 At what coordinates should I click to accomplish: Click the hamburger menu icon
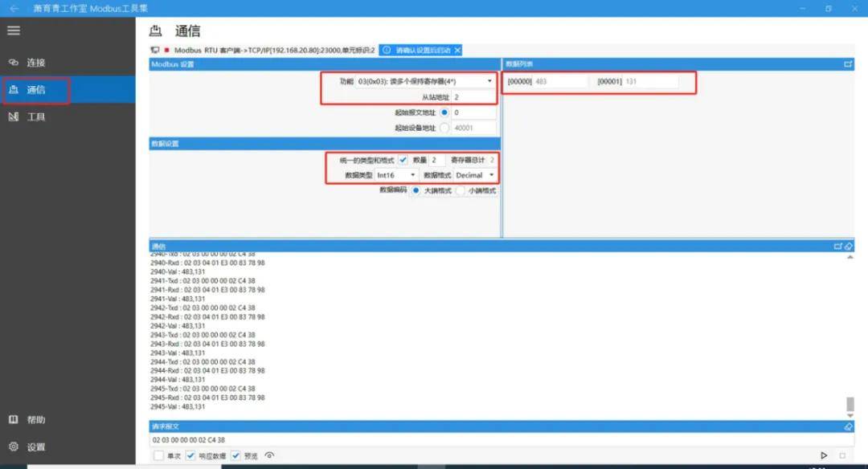click(14, 31)
